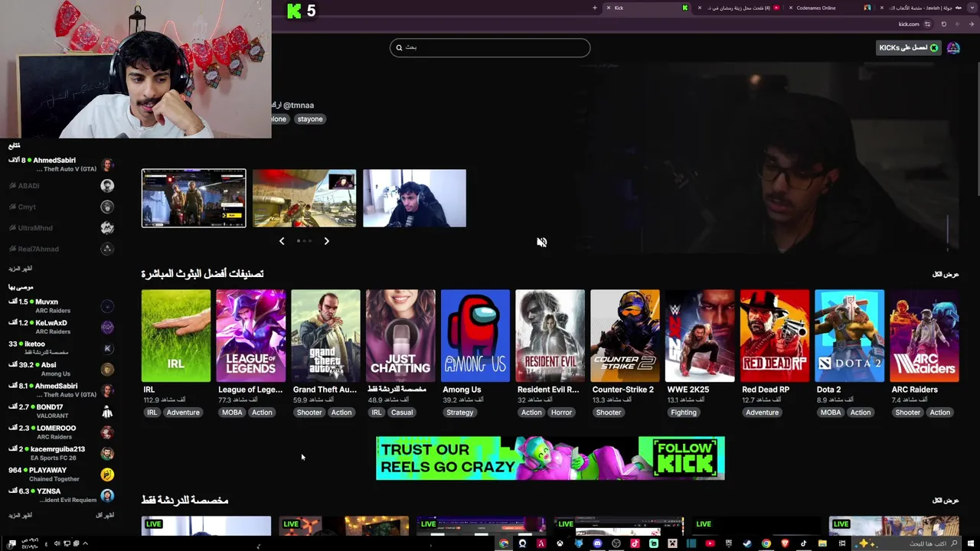Click the Strategy tag under Among Us
This screenshot has height=551, width=980.
pyautogui.click(x=459, y=412)
